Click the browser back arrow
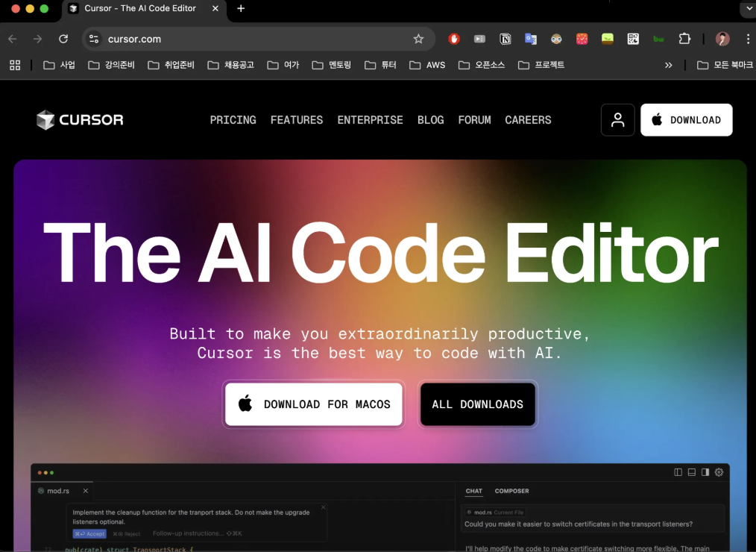 13,39
